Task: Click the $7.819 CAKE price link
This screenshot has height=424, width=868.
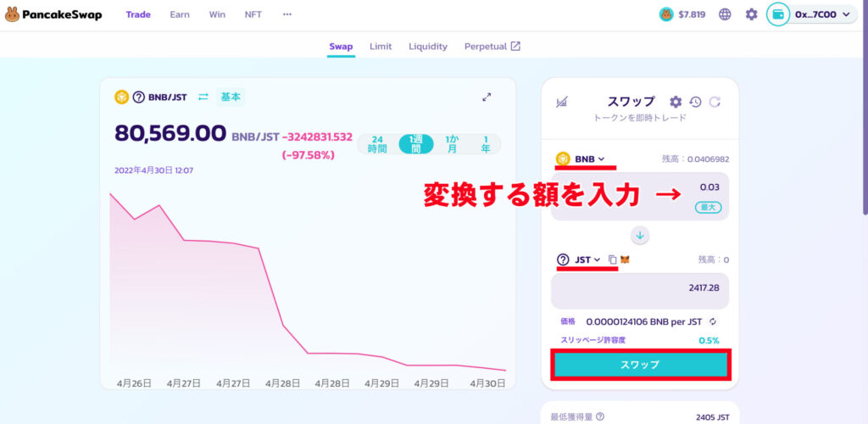Action: coord(692,14)
